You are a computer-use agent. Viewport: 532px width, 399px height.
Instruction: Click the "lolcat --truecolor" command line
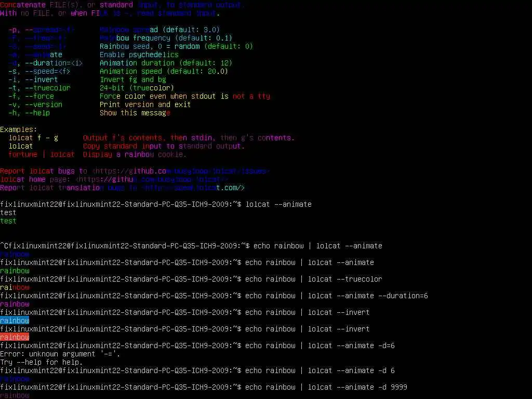coord(191,279)
